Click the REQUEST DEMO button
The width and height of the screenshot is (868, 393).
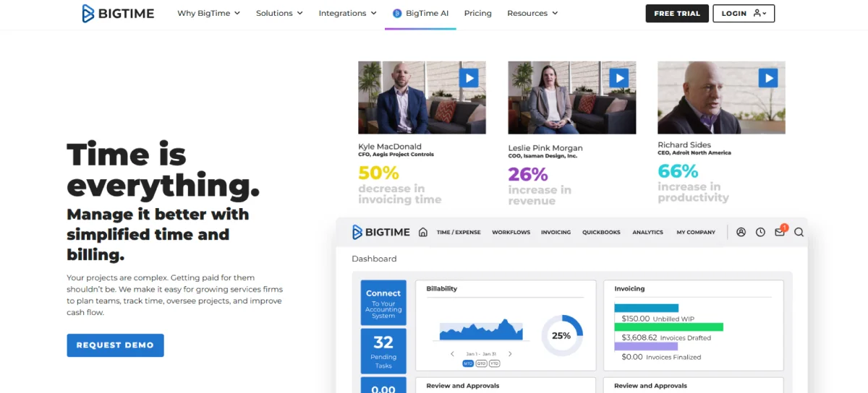116,345
